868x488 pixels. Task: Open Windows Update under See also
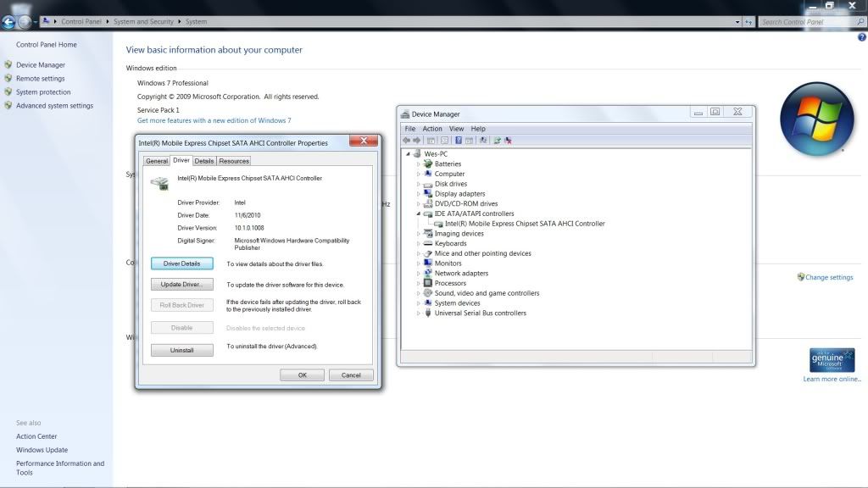pos(42,451)
